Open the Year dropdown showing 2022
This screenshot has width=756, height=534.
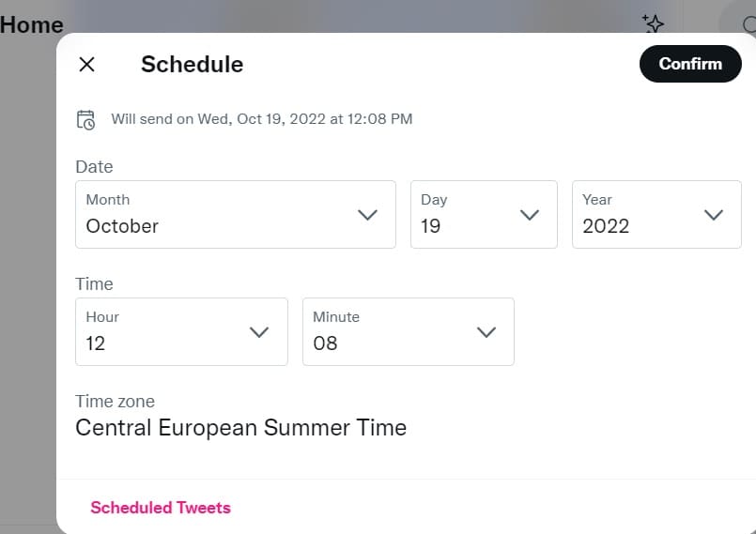point(656,215)
